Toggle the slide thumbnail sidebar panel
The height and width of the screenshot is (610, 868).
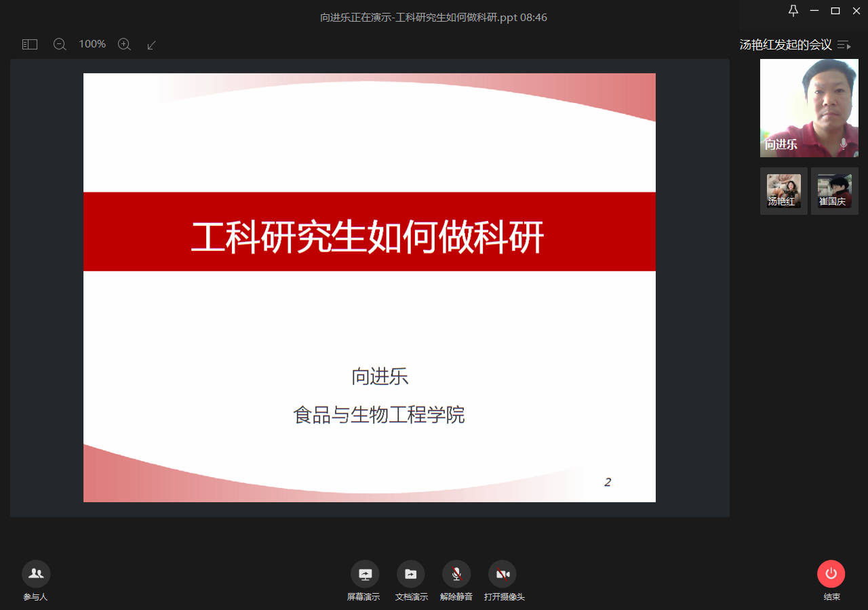coord(30,44)
